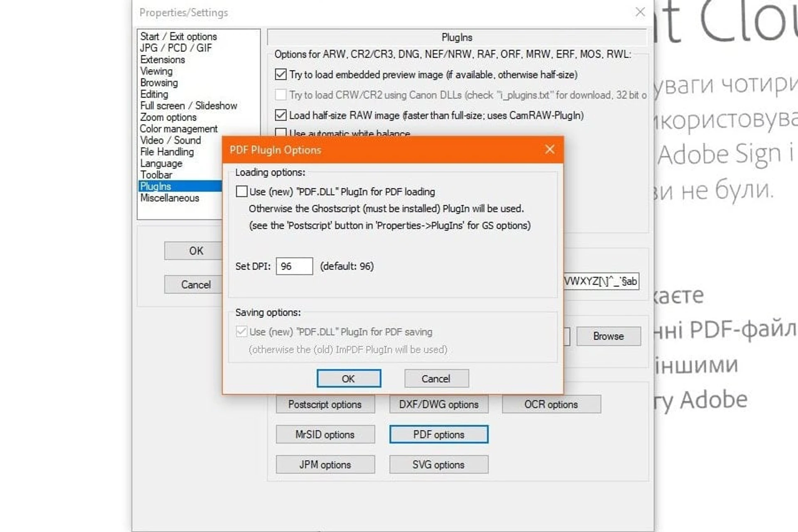The image size is (798, 532).
Task: Select Viewing category
Action: [x=156, y=71]
